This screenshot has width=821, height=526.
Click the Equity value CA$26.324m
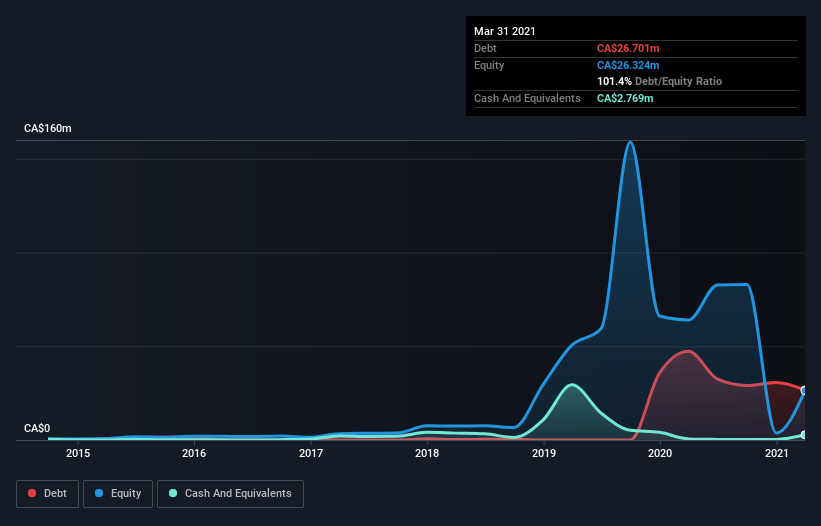pyautogui.click(x=628, y=65)
